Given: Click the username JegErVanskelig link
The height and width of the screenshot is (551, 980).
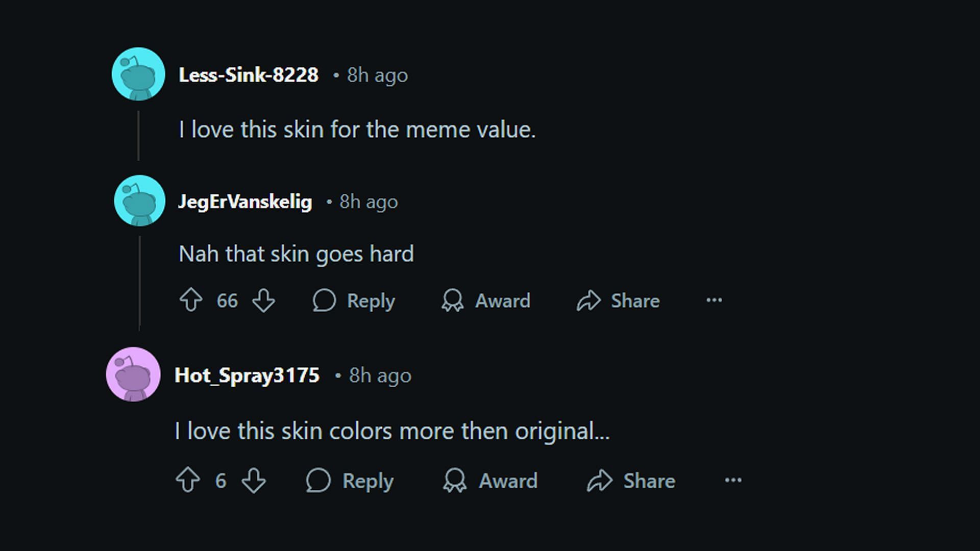Looking at the screenshot, I should [x=245, y=201].
